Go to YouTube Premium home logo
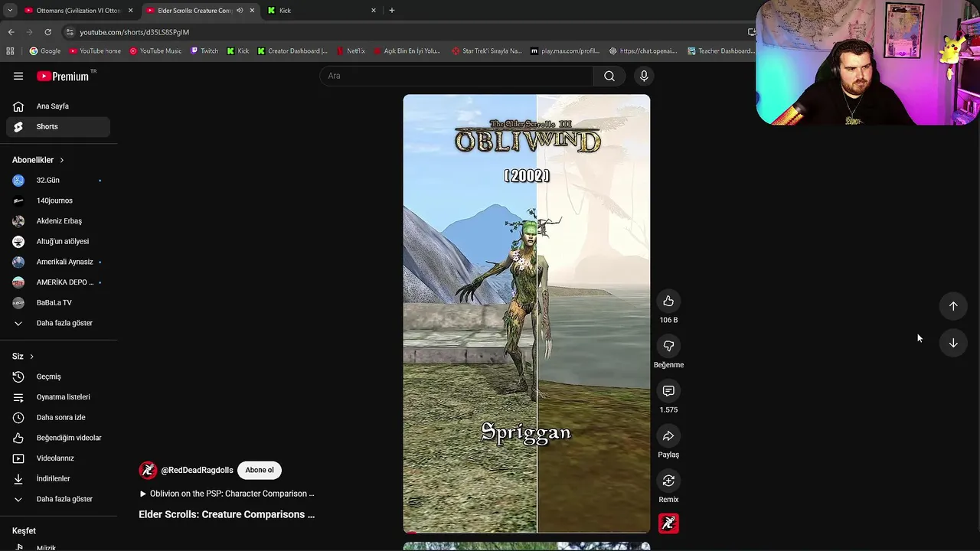This screenshot has width=980, height=551. [63, 76]
